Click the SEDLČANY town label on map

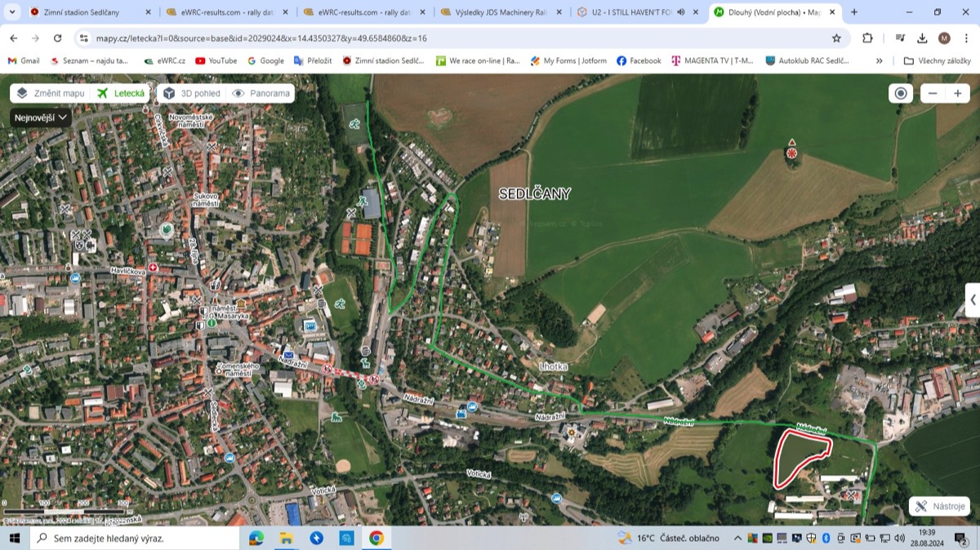(535, 193)
